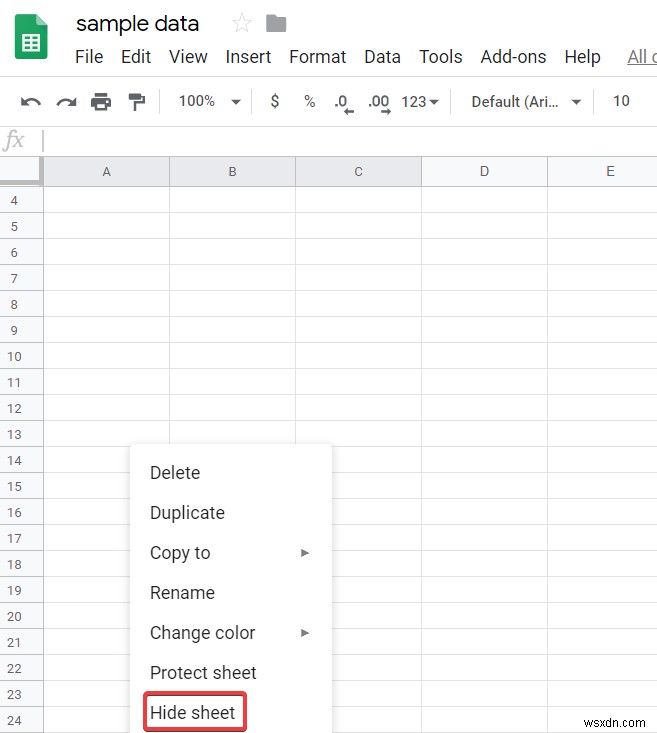This screenshot has width=657, height=733.
Task: Select column E header
Action: (x=603, y=172)
